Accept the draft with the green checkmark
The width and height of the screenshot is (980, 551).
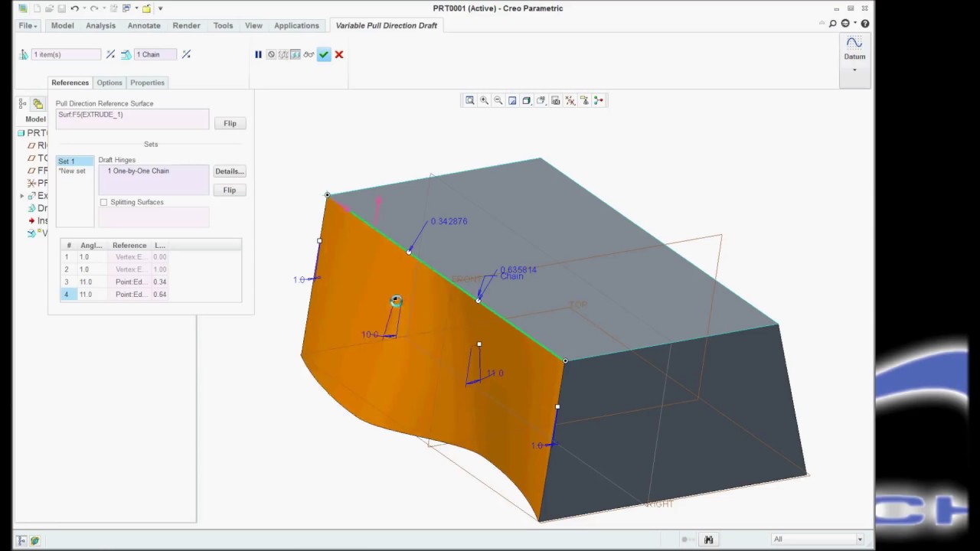[x=324, y=54]
